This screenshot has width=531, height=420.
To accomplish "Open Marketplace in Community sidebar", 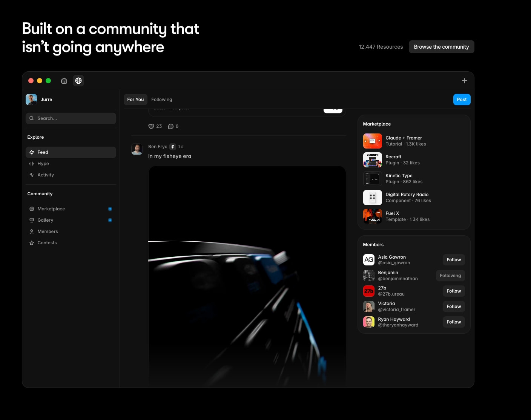I will 71,209.
